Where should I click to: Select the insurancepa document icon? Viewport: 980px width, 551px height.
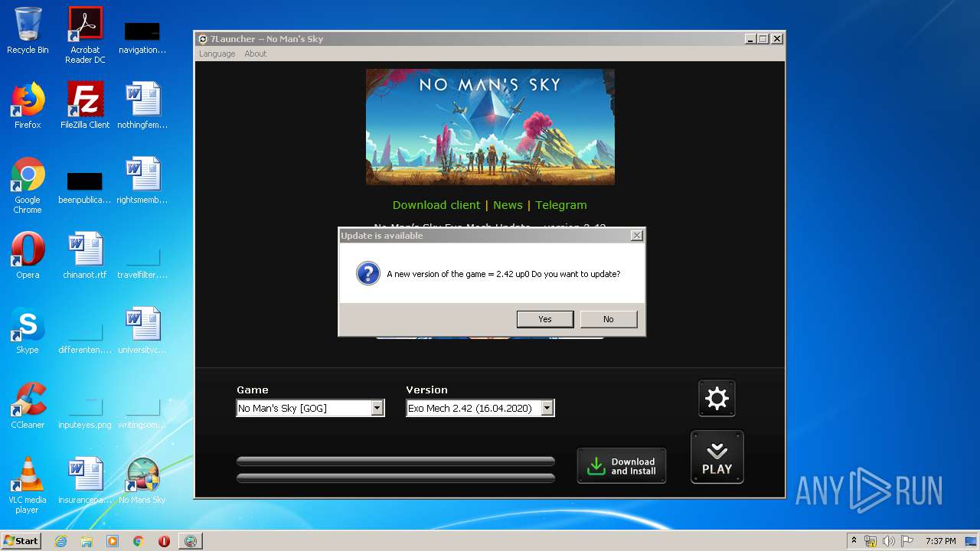point(85,481)
